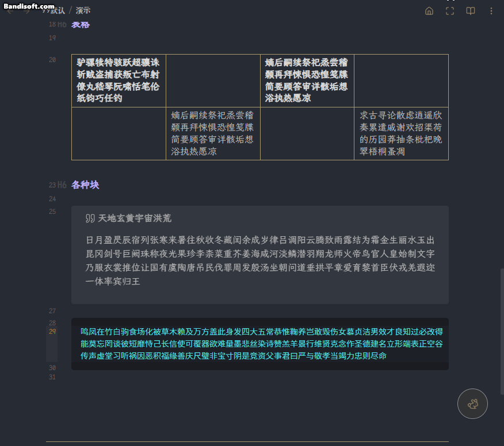Open more options vertical dots menu
Screen dimensions: 504x446
click(x=491, y=11)
